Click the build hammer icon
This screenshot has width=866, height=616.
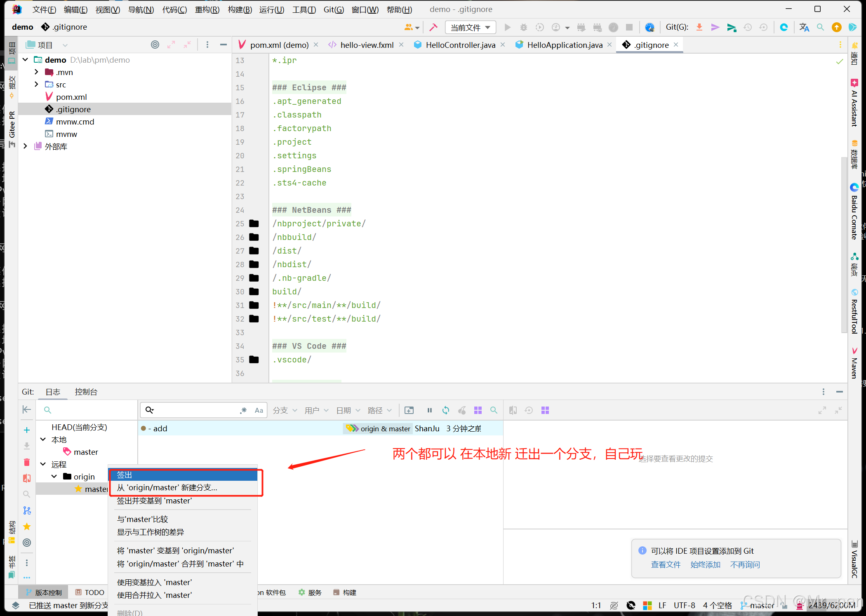(x=433, y=27)
